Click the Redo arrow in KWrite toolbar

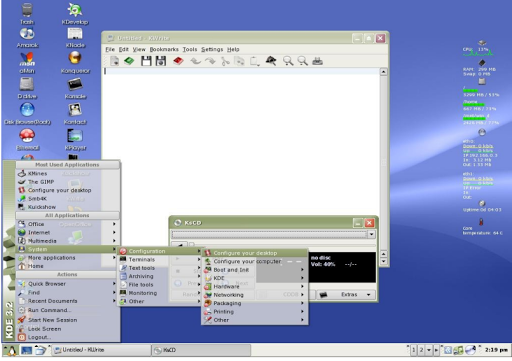coord(210,61)
